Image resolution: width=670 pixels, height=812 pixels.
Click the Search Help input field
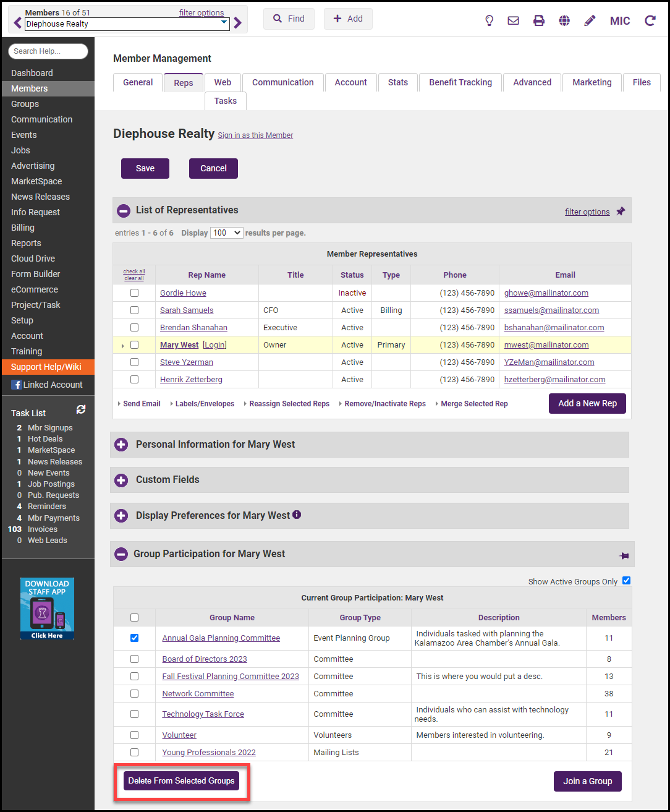[x=48, y=51]
